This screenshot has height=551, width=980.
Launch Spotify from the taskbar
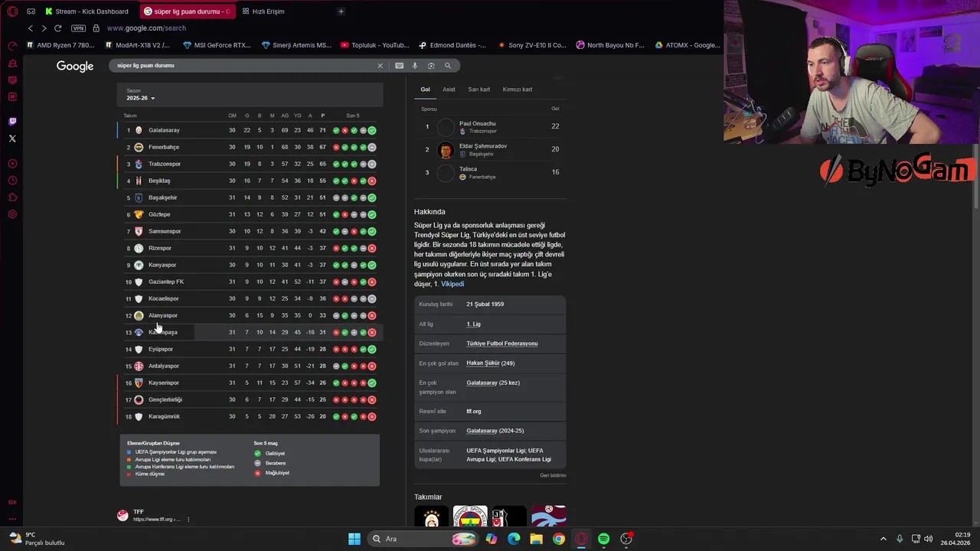coord(604,539)
